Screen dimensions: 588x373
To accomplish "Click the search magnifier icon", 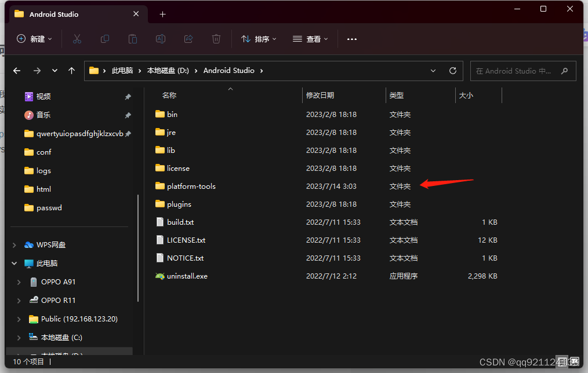I will (564, 71).
